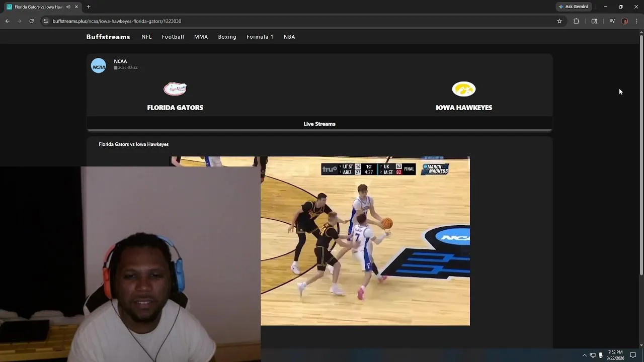Click the microphone tray icon
Image resolution: width=644 pixels, height=362 pixels.
tap(601, 355)
